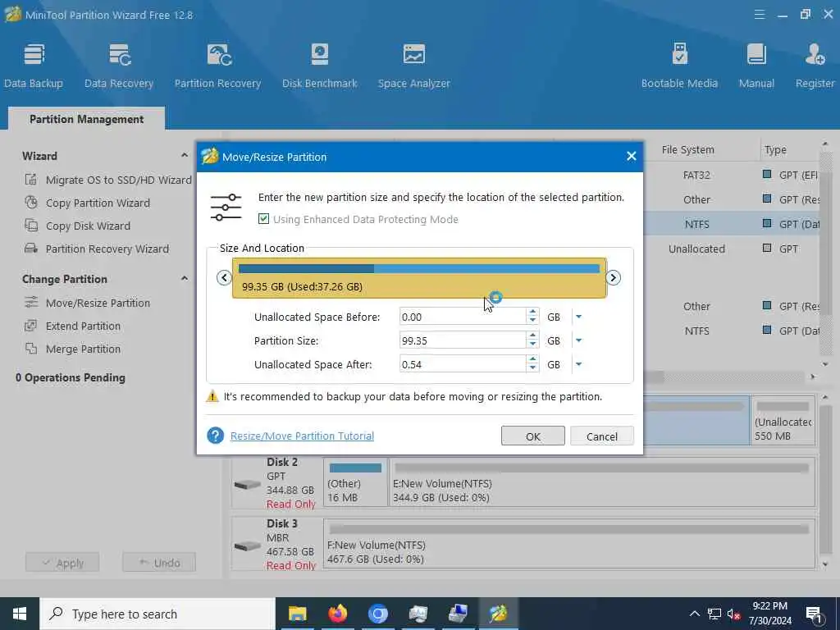The width and height of the screenshot is (840, 630).
Task: Click the taskbar search box
Action: (x=157, y=614)
